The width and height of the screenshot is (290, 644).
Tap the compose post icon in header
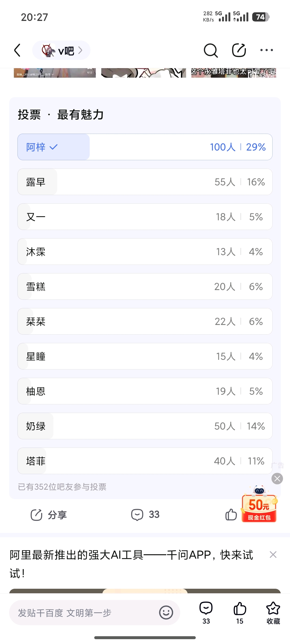point(239,50)
